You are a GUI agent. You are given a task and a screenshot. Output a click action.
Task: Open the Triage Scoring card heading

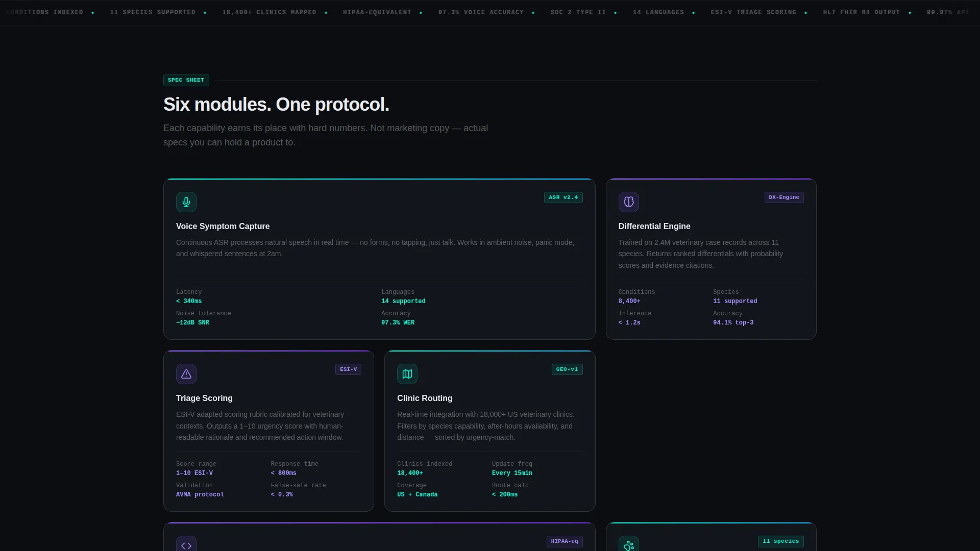pos(204,398)
